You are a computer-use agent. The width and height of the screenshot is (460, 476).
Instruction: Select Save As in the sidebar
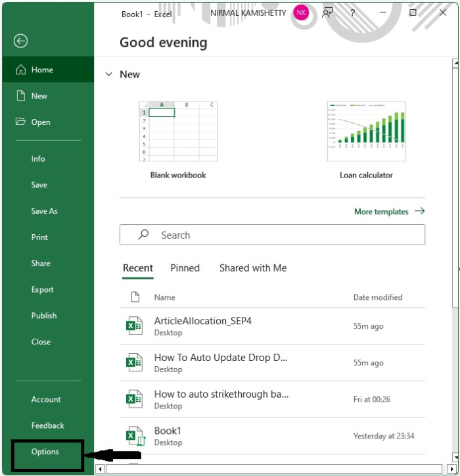(44, 211)
